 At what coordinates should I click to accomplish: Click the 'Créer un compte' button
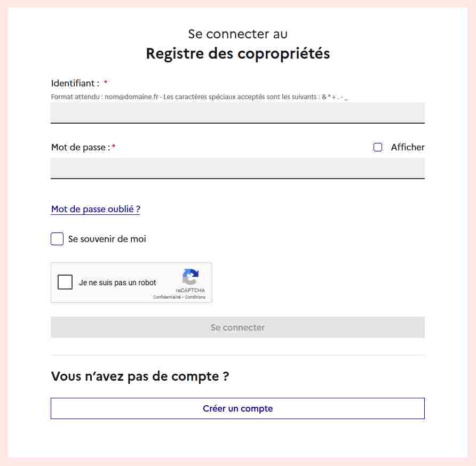[237, 408]
